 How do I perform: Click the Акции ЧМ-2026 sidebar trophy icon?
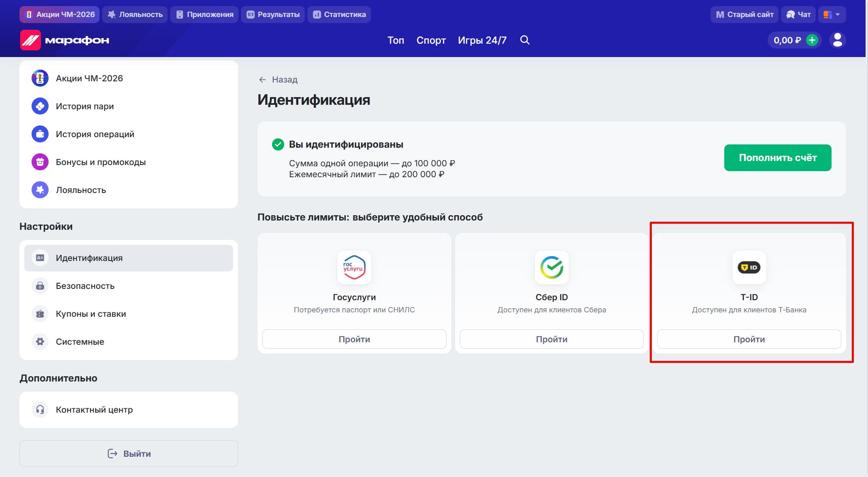tap(40, 78)
